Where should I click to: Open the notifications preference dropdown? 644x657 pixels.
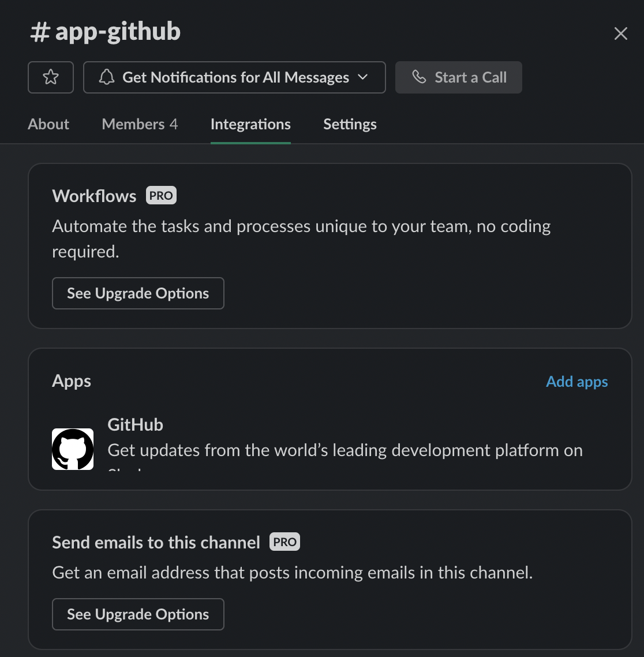tap(234, 77)
